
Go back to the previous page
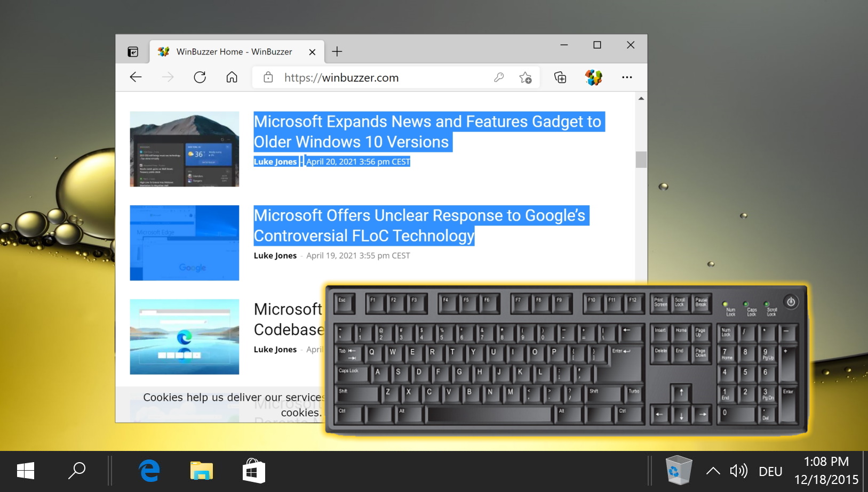pyautogui.click(x=136, y=77)
